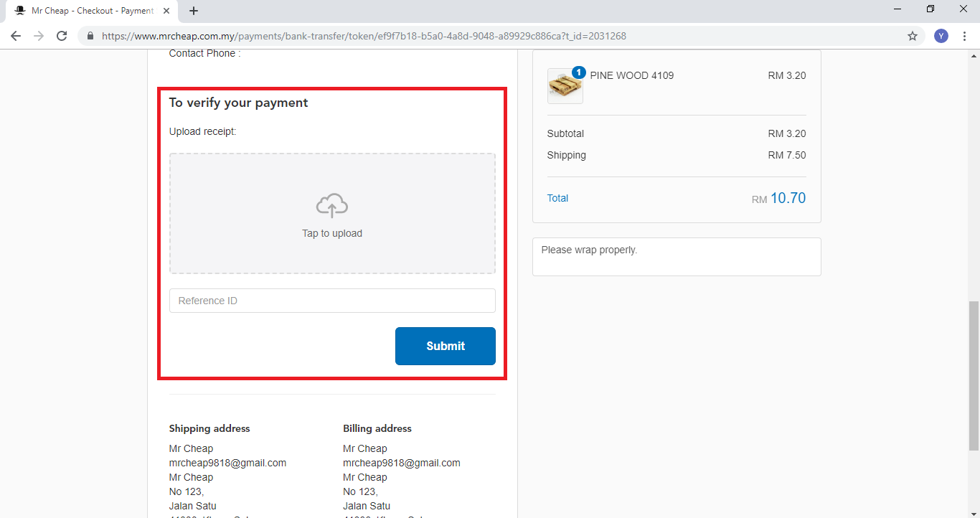Click the Total label
Viewport: 980px width, 518px height.
point(557,198)
